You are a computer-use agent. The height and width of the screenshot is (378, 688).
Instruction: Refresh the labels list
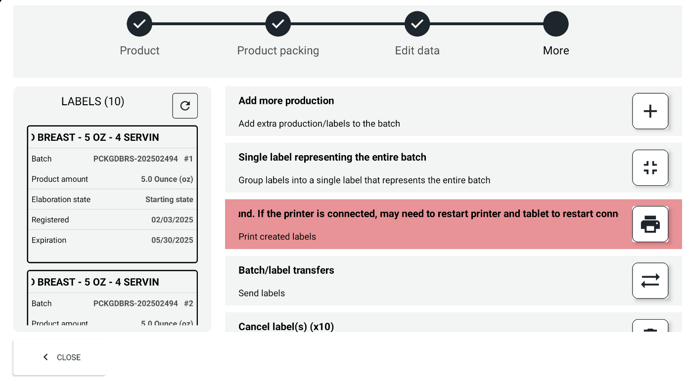click(x=185, y=106)
